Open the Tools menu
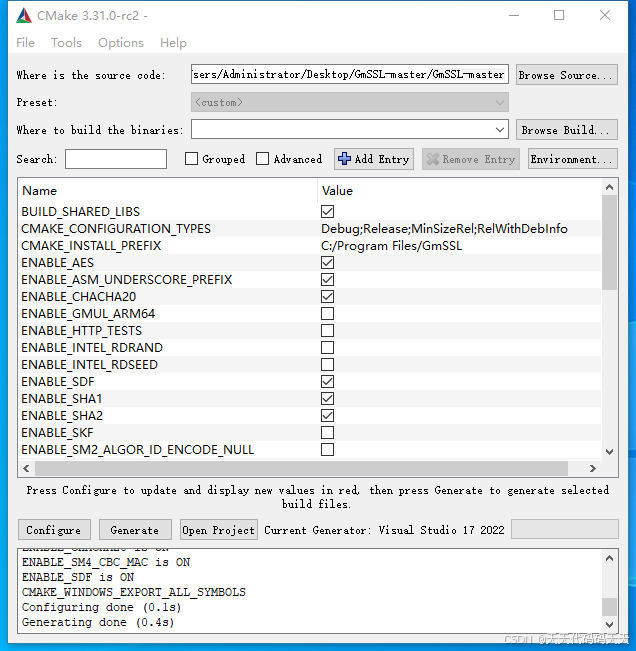This screenshot has width=636, height=651. click(x=66, y=42)
